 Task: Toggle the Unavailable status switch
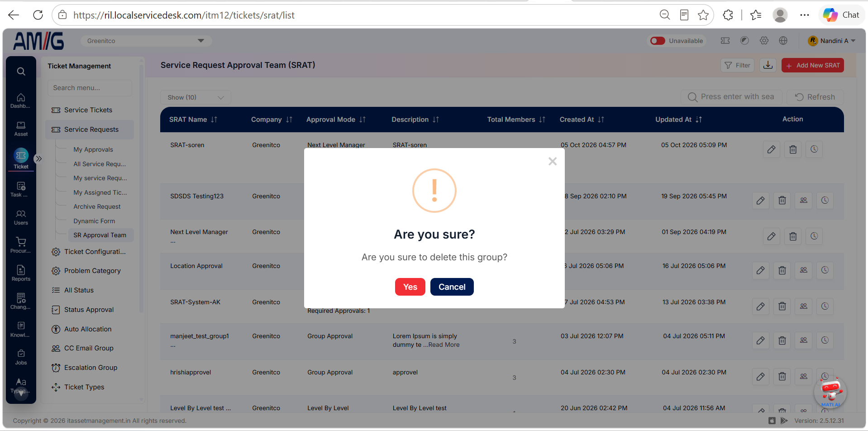(658, 41)
